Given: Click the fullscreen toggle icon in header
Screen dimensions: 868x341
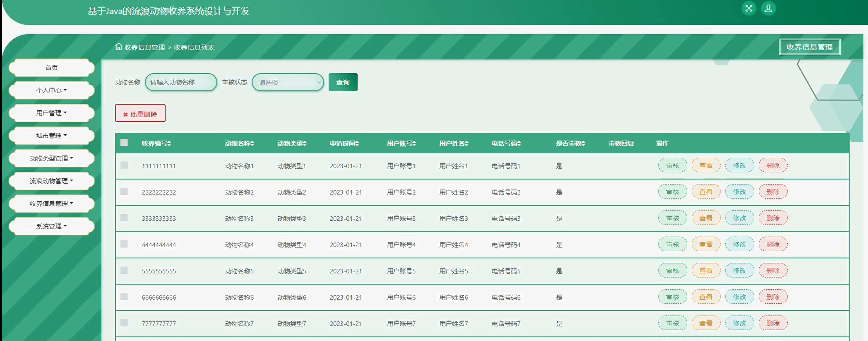Looking at the screenshot, I should pos(749,9).
